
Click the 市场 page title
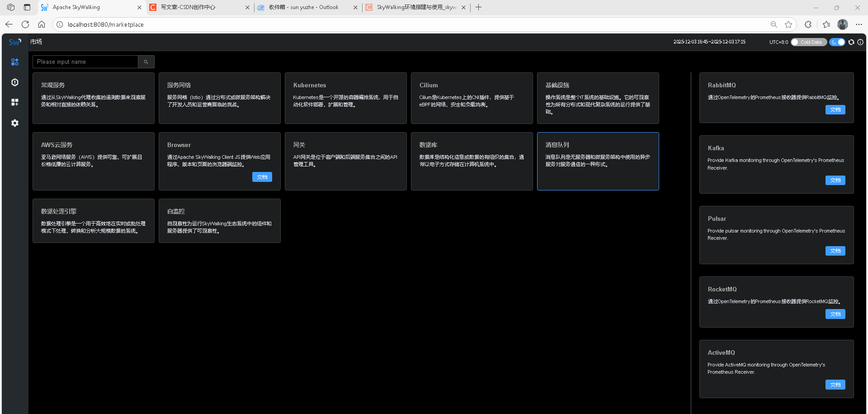coord(36,42)
